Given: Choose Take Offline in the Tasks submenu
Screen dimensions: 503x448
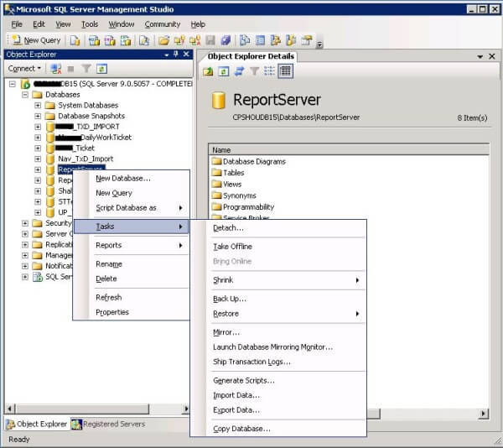Looking at the screenshot, I should (x=232, y=247).
